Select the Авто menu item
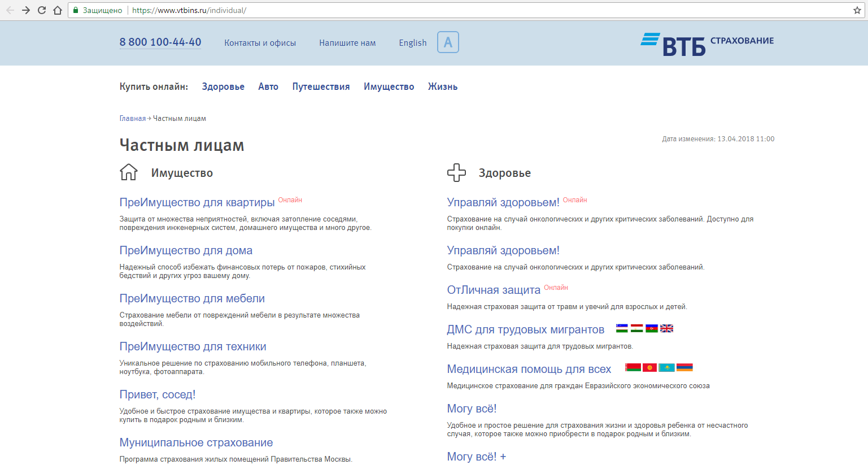Image resolution: width=868 pixels, height=469 pixels. [268, 86]
